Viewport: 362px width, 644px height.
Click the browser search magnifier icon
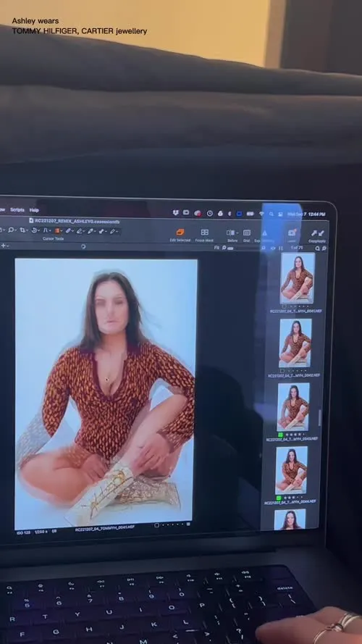318,248
